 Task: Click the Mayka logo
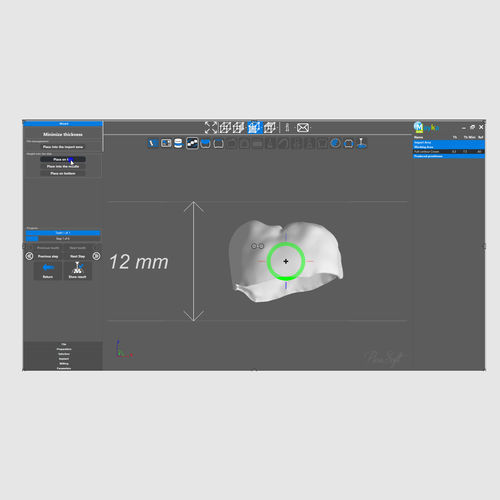click(426, 127)
